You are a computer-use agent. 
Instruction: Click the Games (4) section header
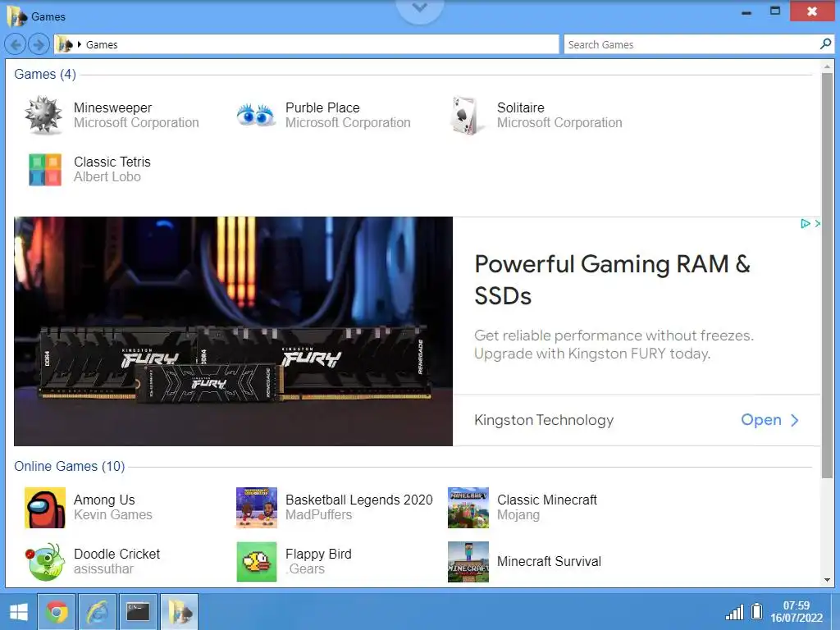coord(45,74)
